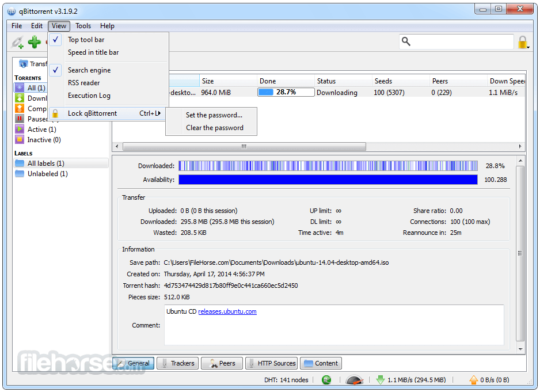
Task: Close the open View menu
Action: pyautogui.click(x=59, y=26)
